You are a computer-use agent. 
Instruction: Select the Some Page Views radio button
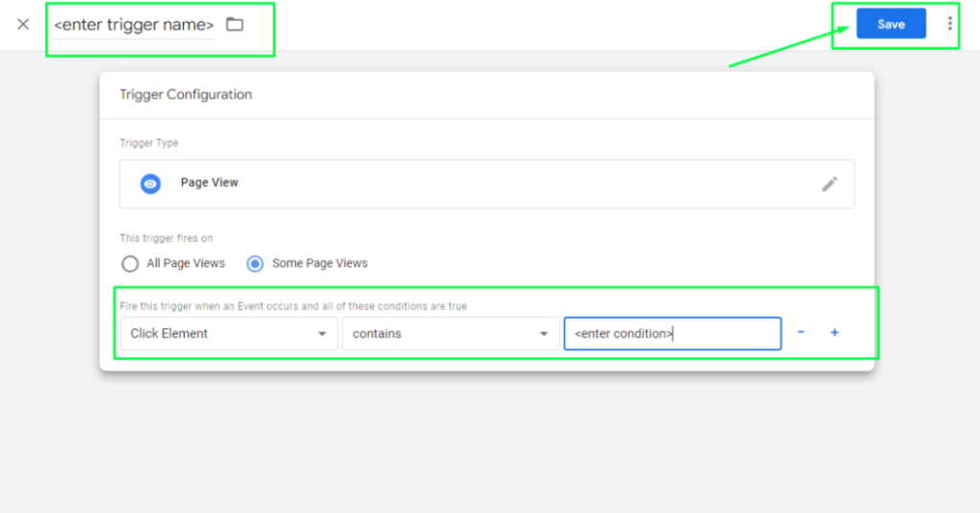tap(256, 263)
